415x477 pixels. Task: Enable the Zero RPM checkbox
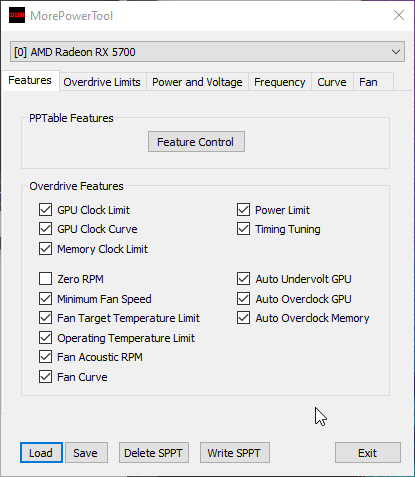(45, 279)
